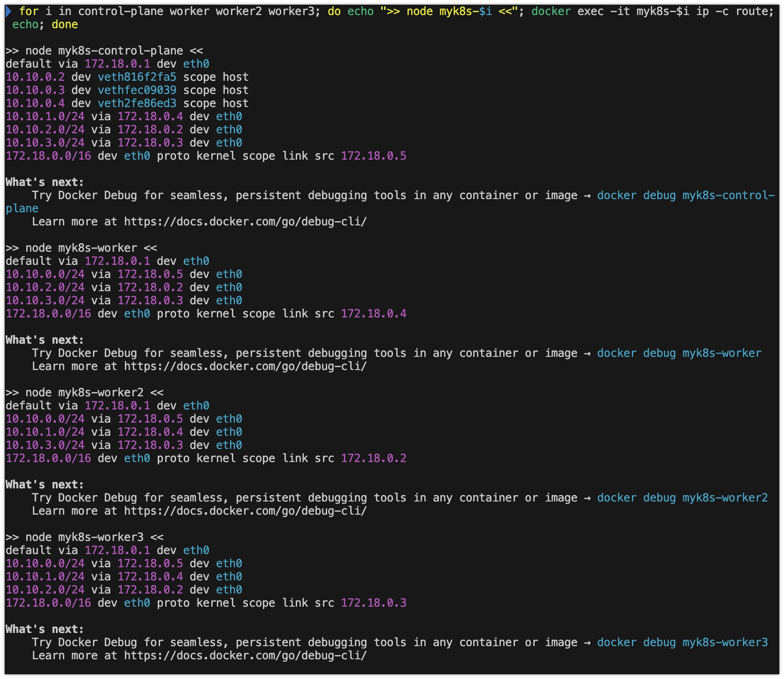Click "What's next:" heading below control-plane routes

(x=45, y=182)
